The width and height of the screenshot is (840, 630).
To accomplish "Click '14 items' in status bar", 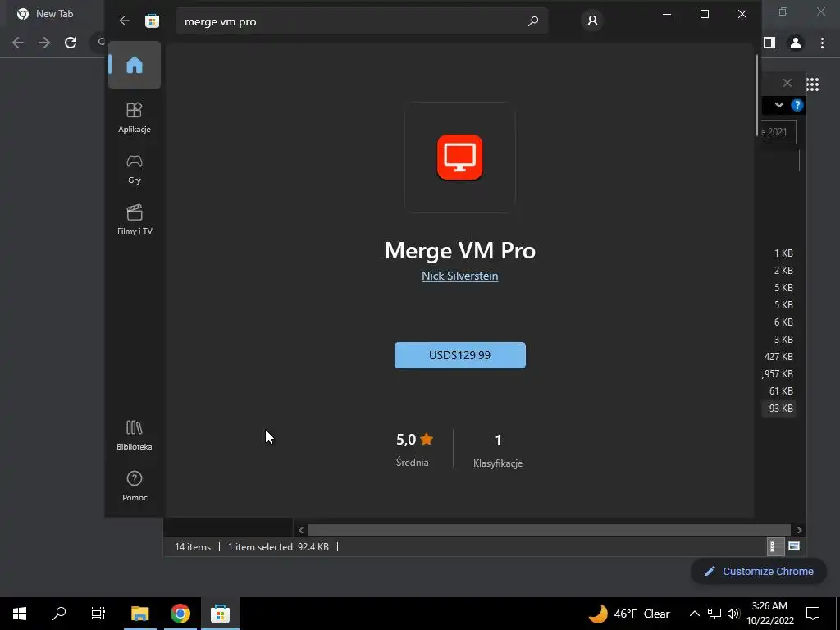I will pyautogui.click(x=193, y=547).
